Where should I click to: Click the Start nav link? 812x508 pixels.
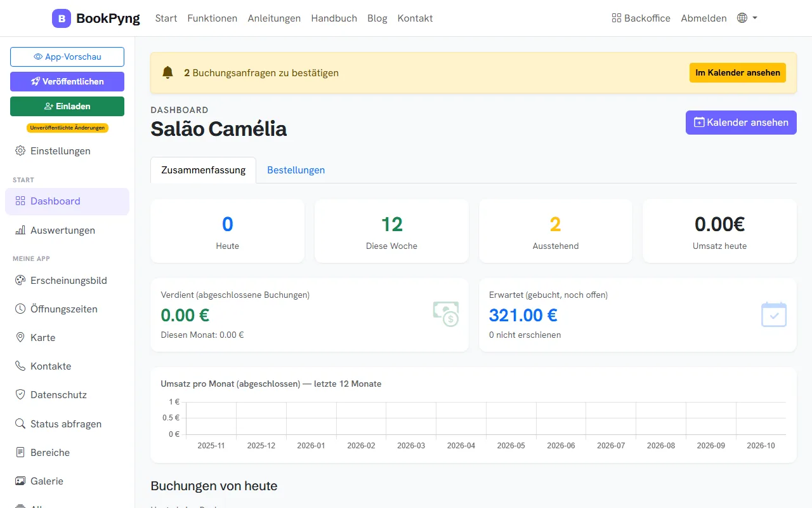tap(166, 18)
